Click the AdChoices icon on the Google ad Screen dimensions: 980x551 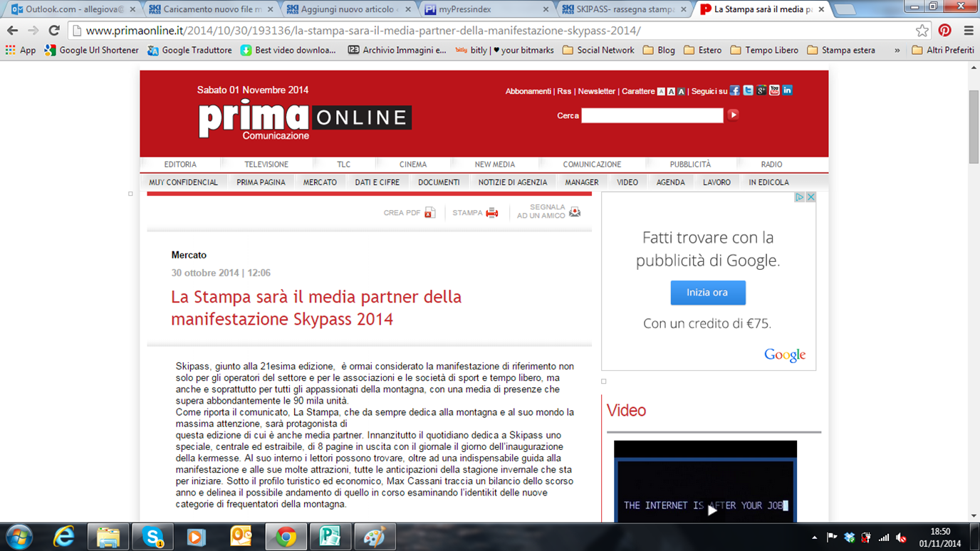[x=800, y=197]
